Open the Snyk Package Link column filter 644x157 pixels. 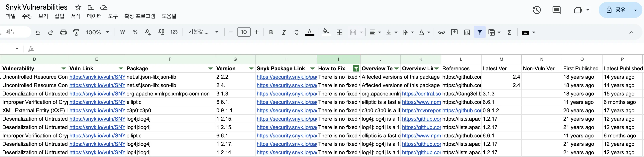[312, 69]
